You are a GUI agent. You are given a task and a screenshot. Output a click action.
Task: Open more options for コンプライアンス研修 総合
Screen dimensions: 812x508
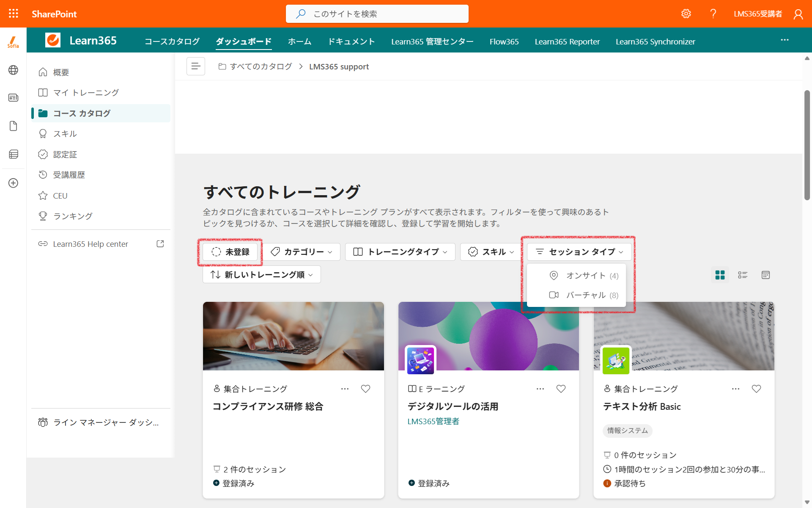tap(345, 389)
